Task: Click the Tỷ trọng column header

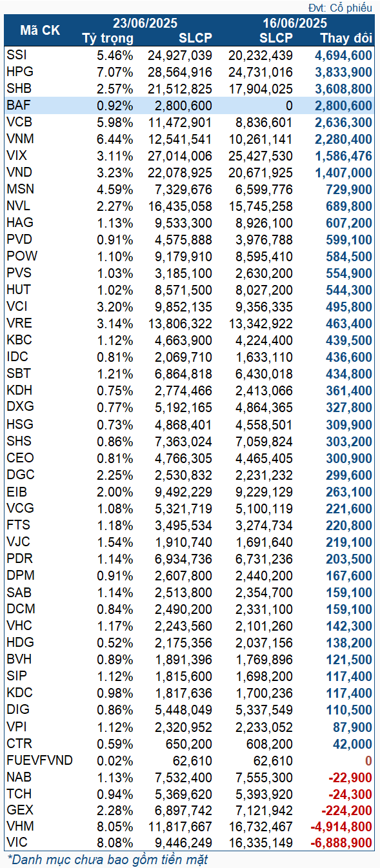Action: pos(108,37)
